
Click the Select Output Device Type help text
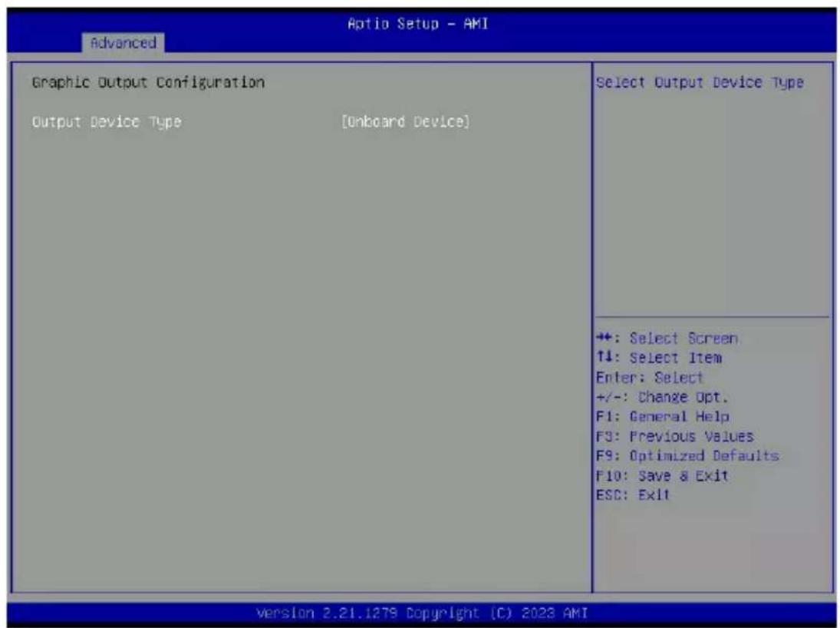click(700, 83)
